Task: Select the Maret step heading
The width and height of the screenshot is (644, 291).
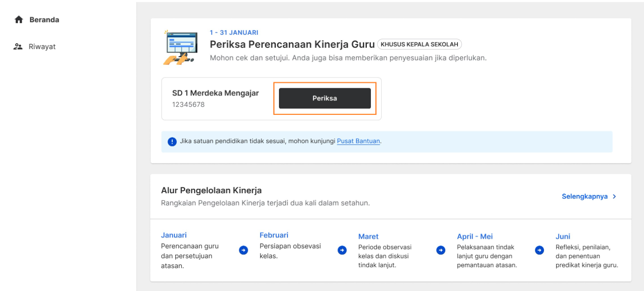Action: click(x=368, y=236)
